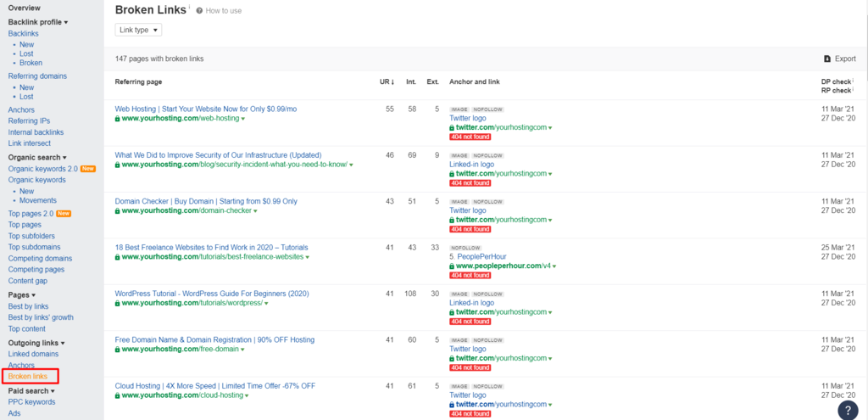Screen dimensions: 868x420
Task: Click the Anchor and link column header
Action: pos(475,82)
